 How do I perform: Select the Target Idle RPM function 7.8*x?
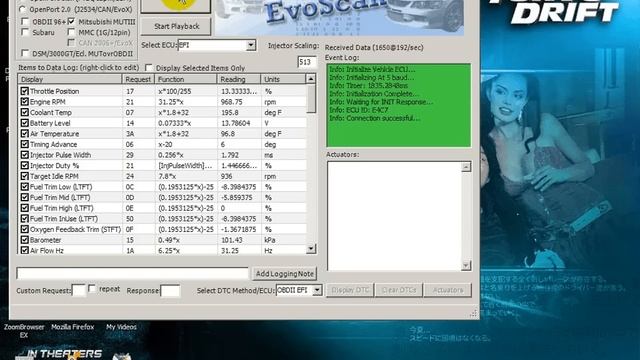tap(167, 176)
